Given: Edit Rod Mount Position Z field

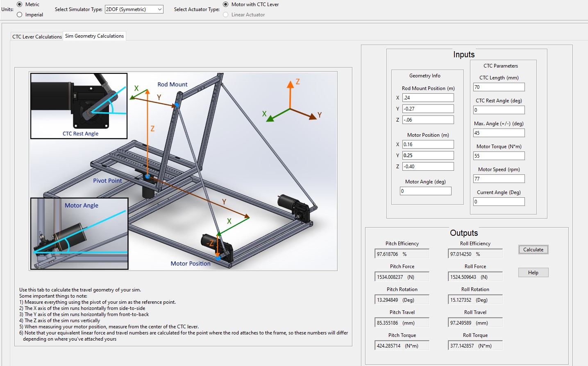Looking at the screenshot, I should click(x=428, y=120).
